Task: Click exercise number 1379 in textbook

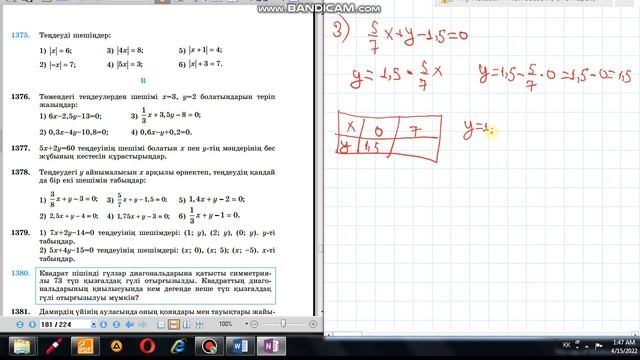Action: 20,233
